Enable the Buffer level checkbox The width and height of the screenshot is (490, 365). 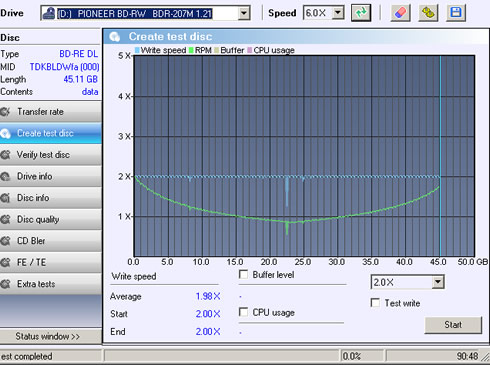click(244, 275)
